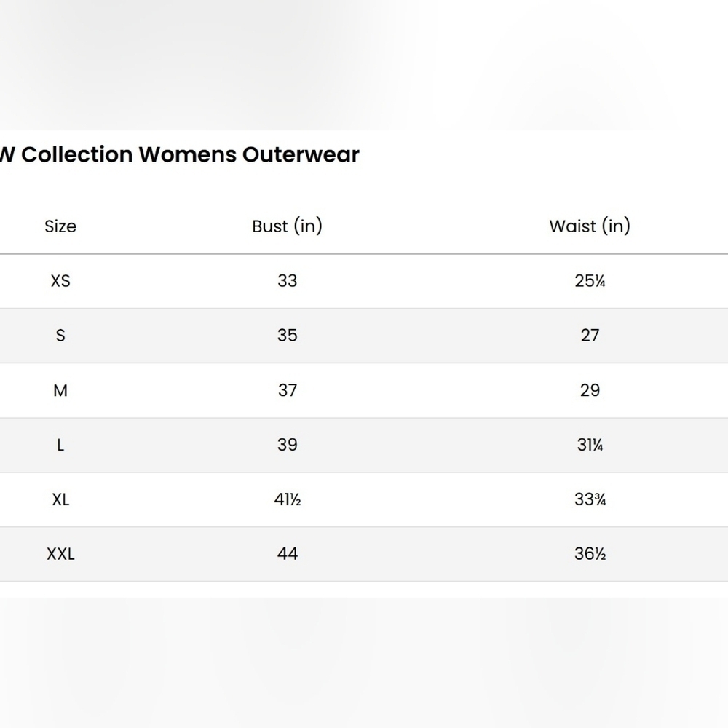This screenshot has width=728, height=728.
Task: Click the M size cell
Action: pyautogui.click(x=60, y=390)
